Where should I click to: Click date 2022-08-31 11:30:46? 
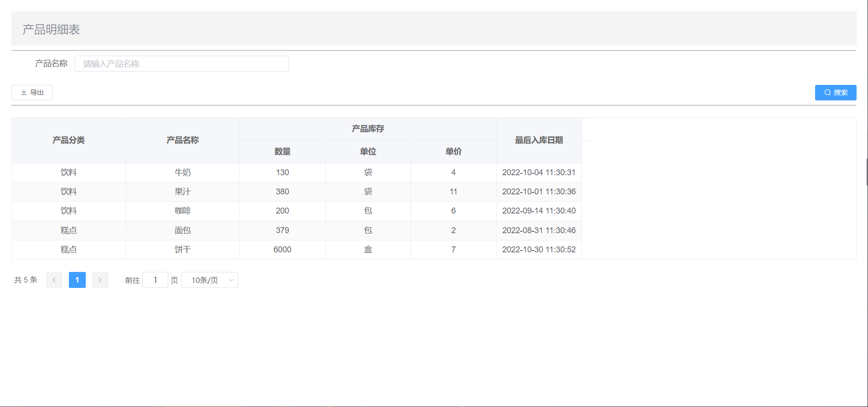(x=539, y=230)
